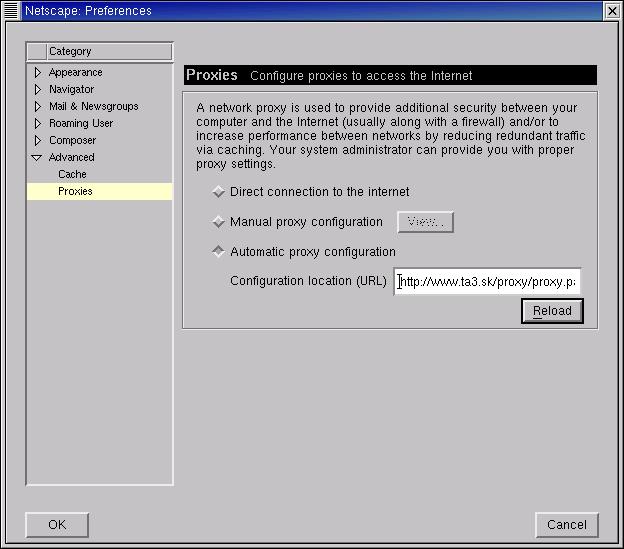Viewport: 624px width, 549px height.
Task: Select Navigator category label
Action: tap(72, 90)
